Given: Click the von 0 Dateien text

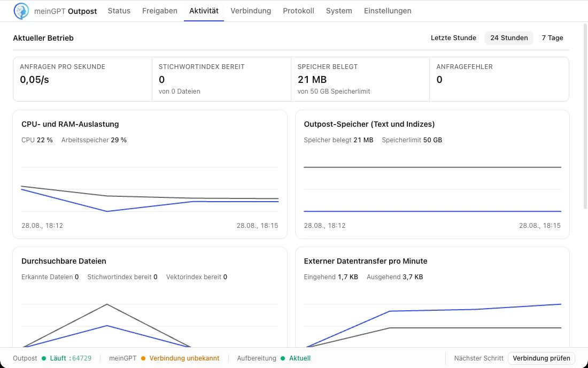Looking at the screenshot, I should pyautogui.click(x=179, y=91).
